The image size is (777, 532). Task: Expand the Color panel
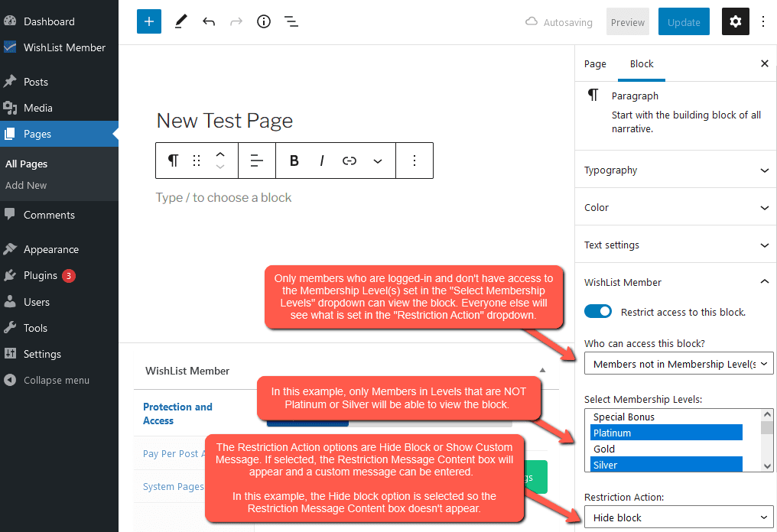click(x=676, y=207)
